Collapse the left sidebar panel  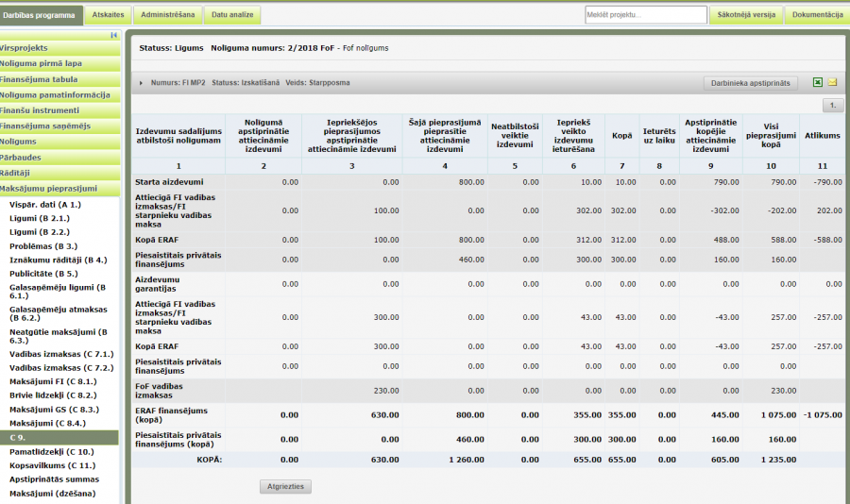click(x=114, y=35)
